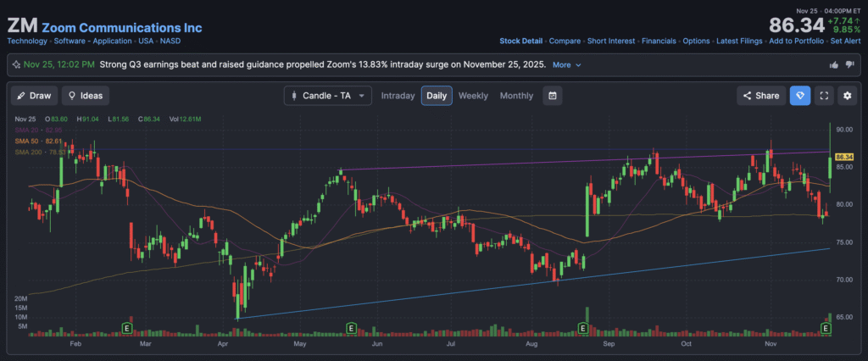The height and width of the screenshot is (361, 868).
Task: Click the blue diamond premium icon
Action: tap(800, 96)
